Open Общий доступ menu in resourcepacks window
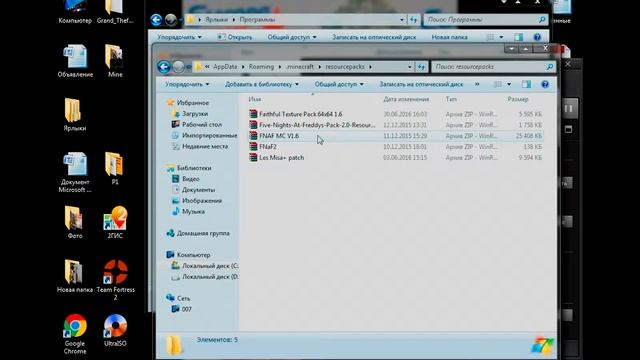 click(339, 84)
